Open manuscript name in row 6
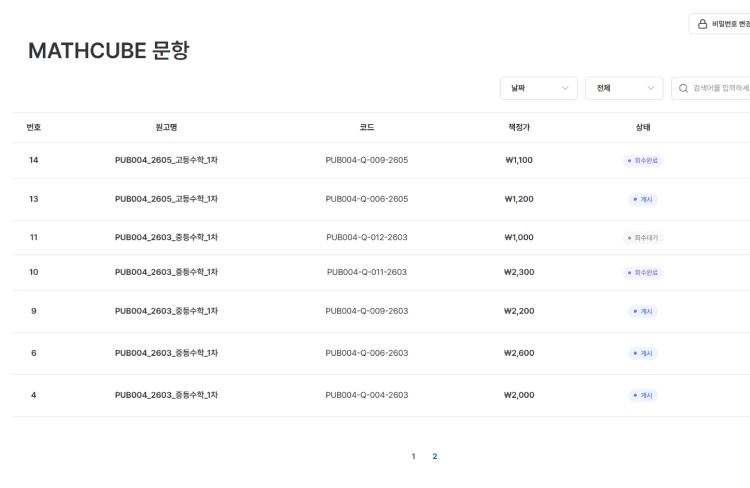The height and width of the screenshot is (488, 750). click(x=166, y=353)
